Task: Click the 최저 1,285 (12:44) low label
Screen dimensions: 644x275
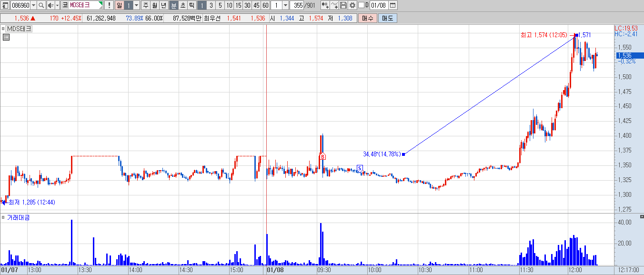Action: click(x=32, y=202)
